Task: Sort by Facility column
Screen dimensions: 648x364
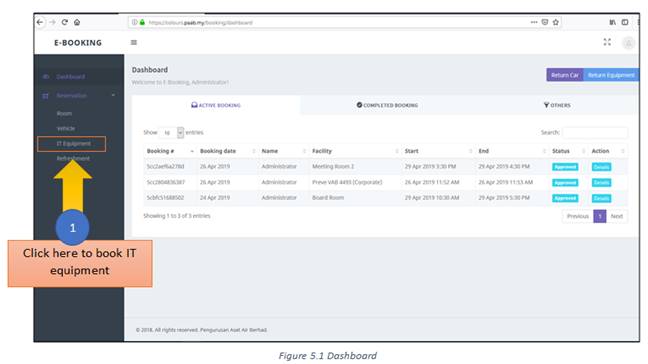Action: [355, 151]
